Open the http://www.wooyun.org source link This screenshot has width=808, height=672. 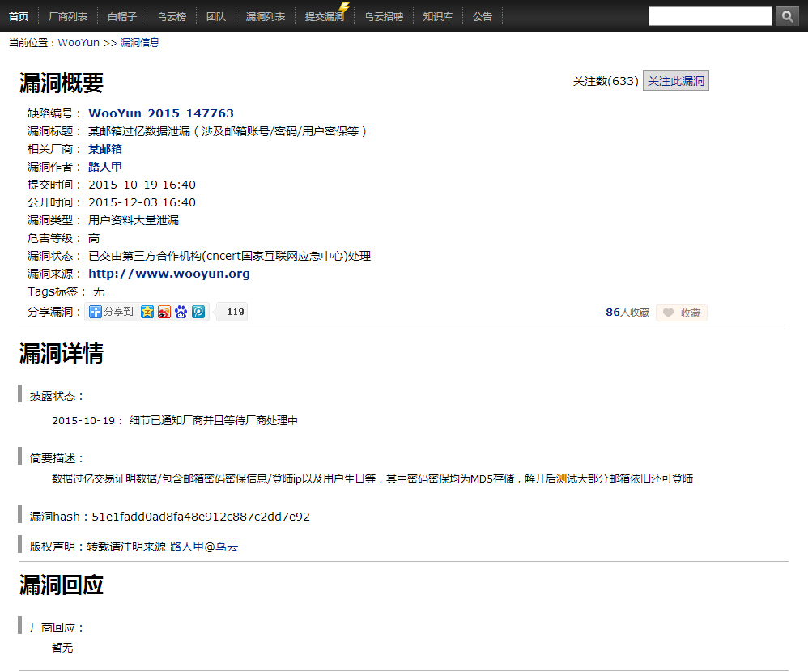tap(169, 274)
